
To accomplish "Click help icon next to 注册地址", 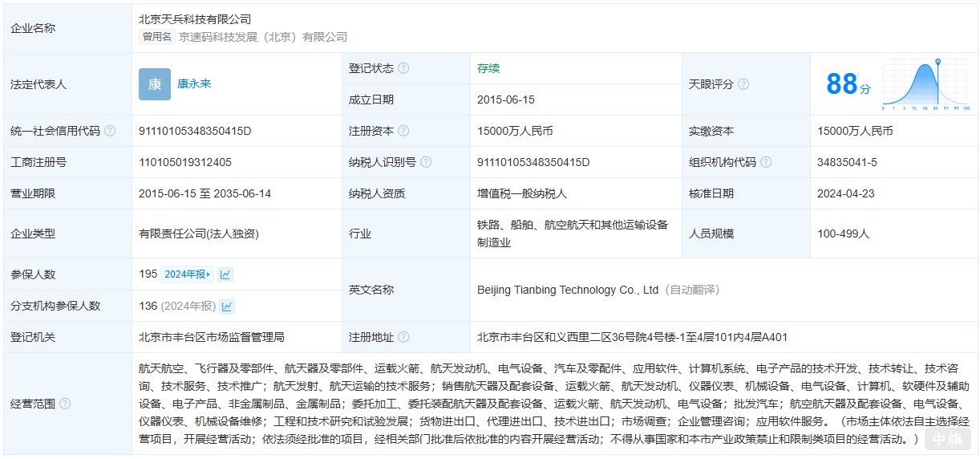I will [x=403, y=337].
